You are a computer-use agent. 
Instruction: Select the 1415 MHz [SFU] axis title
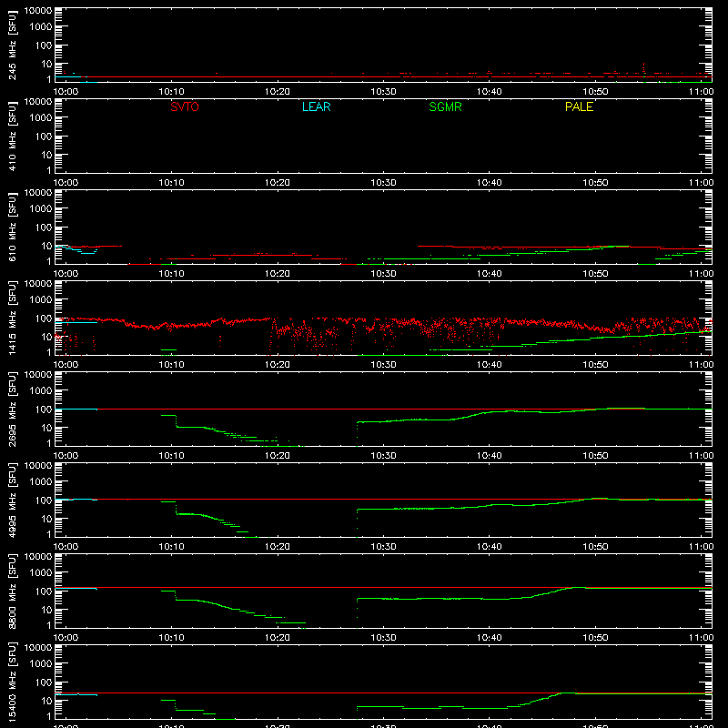click(13, 318)
